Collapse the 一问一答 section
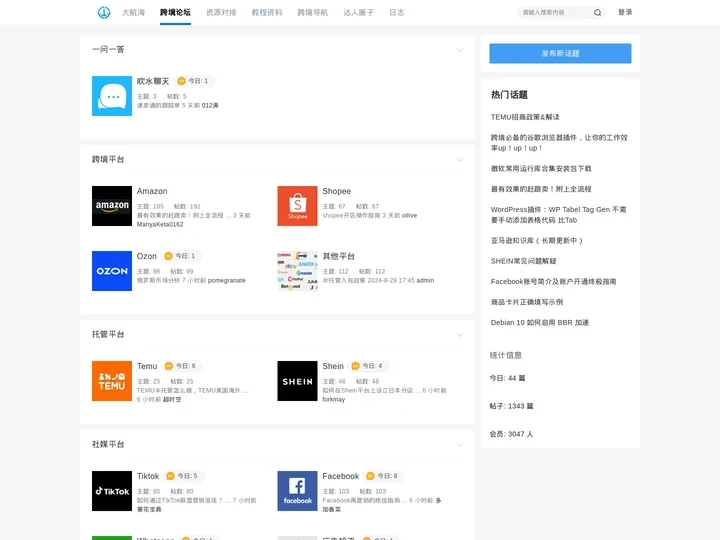The width and height of the screenshot is (720, 540). (x=459, y=50)
